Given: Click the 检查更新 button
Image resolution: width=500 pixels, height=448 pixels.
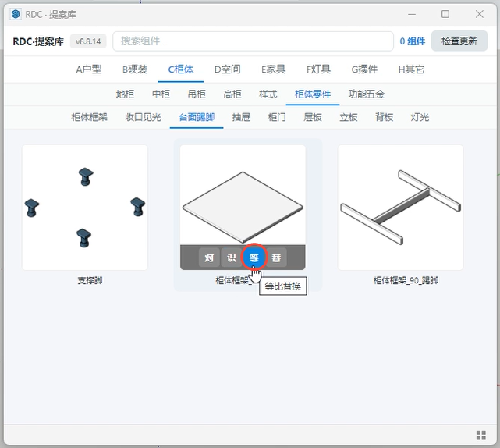Looking at the screenshot, I should click(x=459, y=41).
